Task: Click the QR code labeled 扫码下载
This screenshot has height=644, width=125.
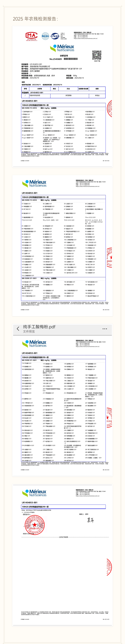Action: click(97, 55)
